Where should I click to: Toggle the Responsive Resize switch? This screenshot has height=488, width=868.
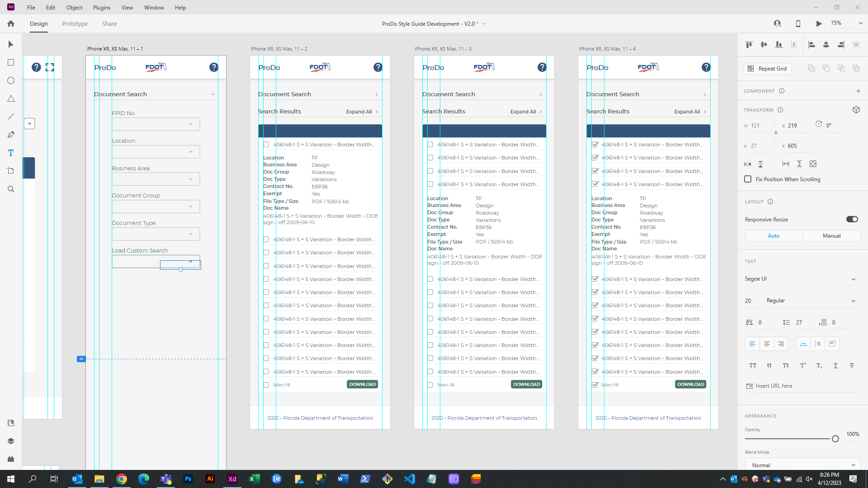pos(852,219)
